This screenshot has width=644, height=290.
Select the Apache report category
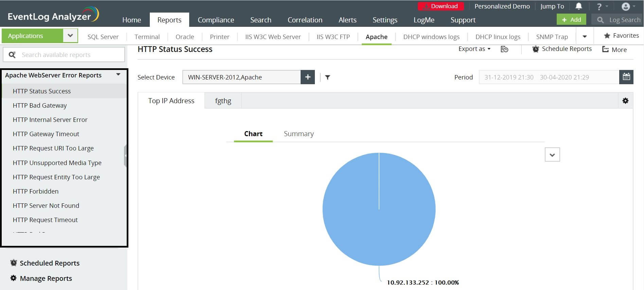point(376,37)
